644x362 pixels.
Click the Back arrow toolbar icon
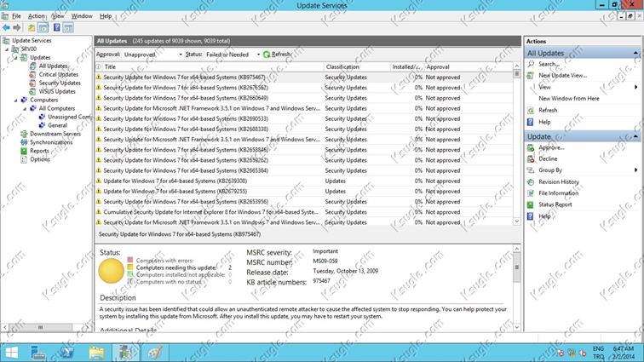[6, 27]
